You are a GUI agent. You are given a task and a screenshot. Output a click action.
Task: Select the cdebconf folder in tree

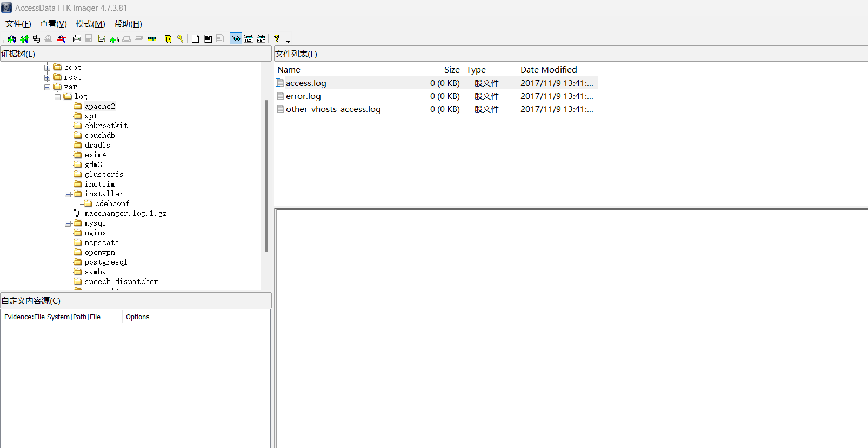112,203
